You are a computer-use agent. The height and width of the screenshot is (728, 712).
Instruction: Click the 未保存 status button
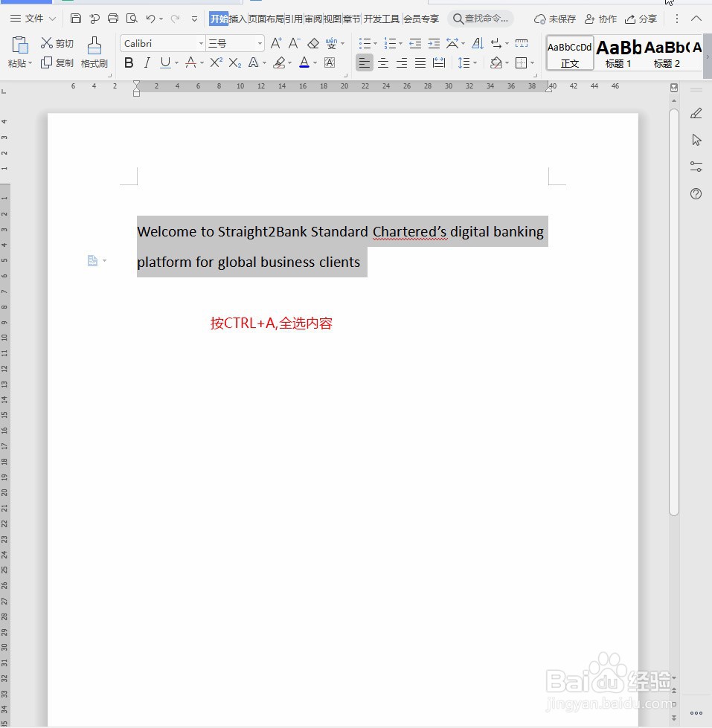coord(555,19)
